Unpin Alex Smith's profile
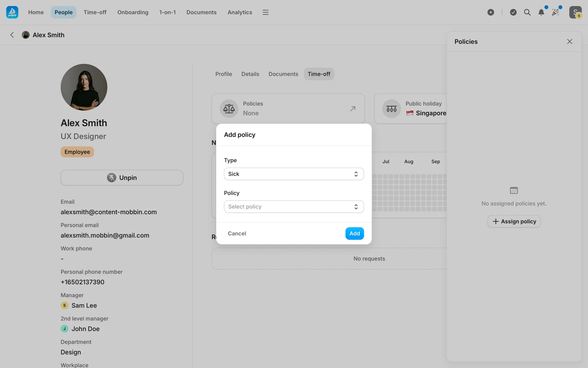Image resolution: width=588 pixels, height=368 pixels. point(122,178)
